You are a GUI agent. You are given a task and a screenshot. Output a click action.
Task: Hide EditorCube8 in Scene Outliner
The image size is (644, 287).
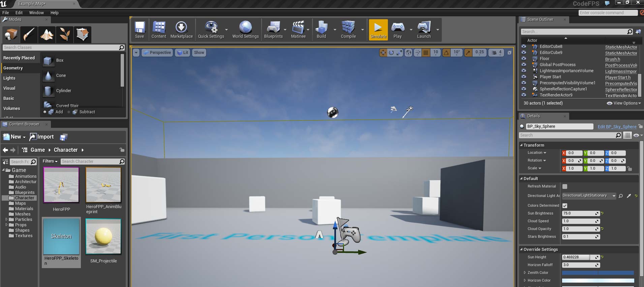click(x=524, y=47)
